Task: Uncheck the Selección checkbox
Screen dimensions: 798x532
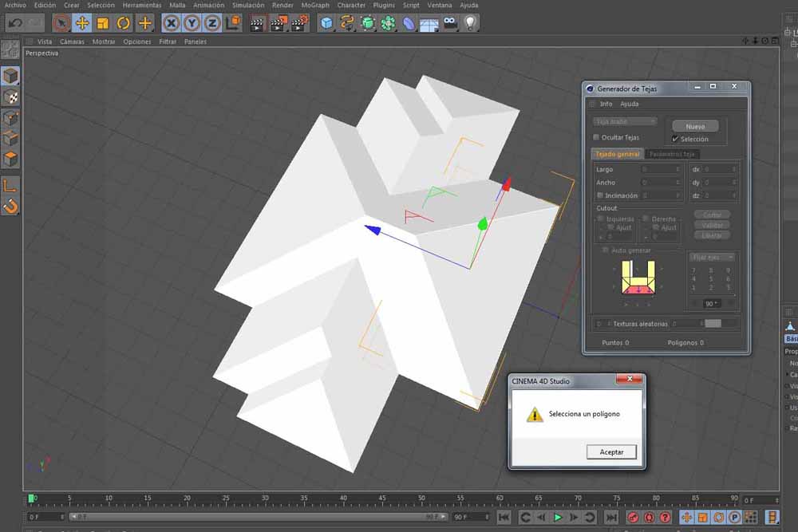Action: click(x=675, y=139)
